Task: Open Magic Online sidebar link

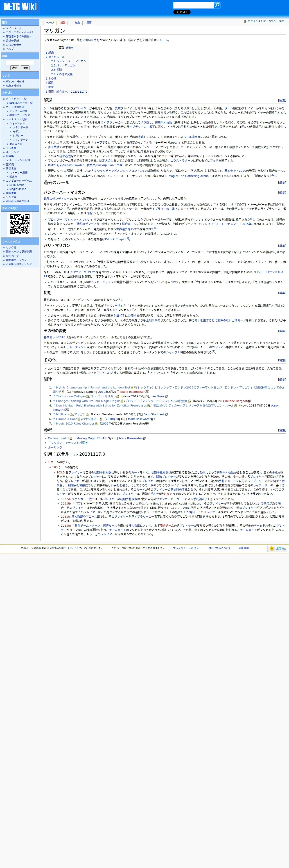Action: click(x=18, y=189)
